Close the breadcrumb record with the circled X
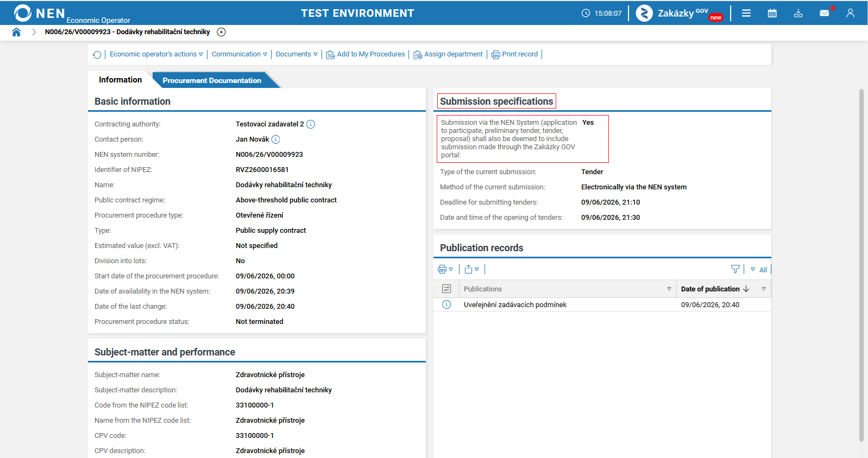Image resolution: width=868 pixels, height=458 pixels. [x=221, y=32]
